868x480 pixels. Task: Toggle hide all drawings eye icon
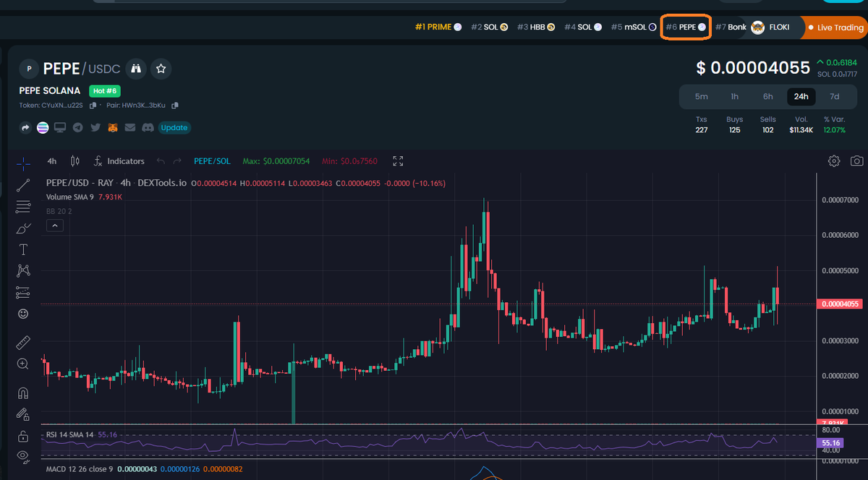(23, 457)
